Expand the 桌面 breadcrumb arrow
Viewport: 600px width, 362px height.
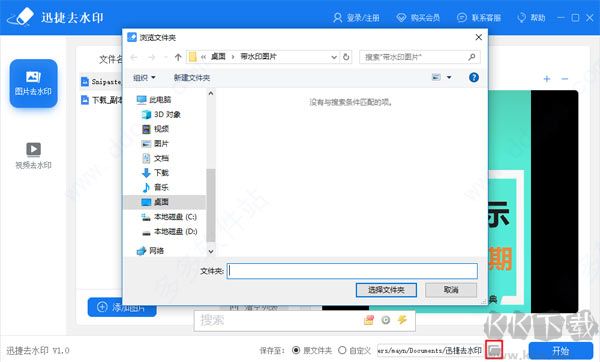coord(233,57)
